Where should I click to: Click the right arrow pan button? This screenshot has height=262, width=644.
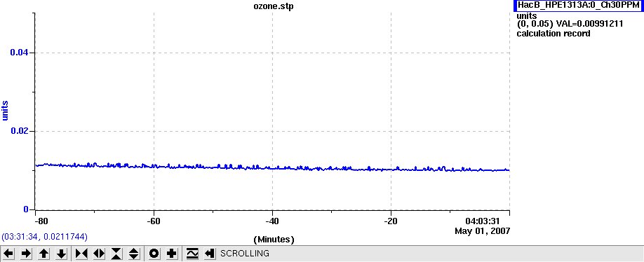[x=26, y=254]
